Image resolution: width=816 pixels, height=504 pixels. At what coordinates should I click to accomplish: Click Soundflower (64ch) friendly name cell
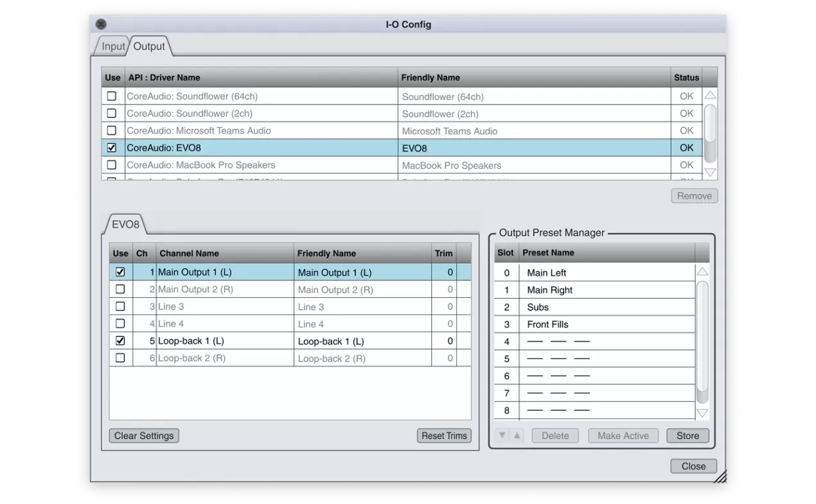tap(535, 96)
